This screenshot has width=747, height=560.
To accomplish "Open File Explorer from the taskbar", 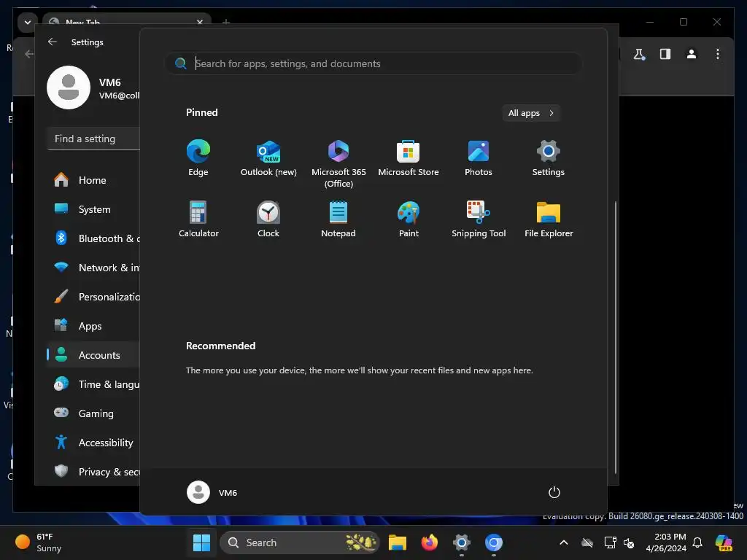I will coord(398,542).
